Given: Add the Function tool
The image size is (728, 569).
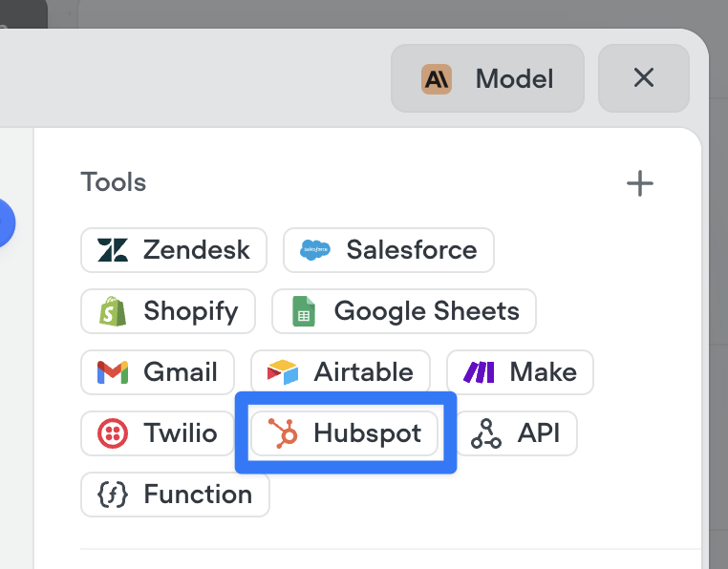Looking at the screenshot, I should tap(175, 495).
